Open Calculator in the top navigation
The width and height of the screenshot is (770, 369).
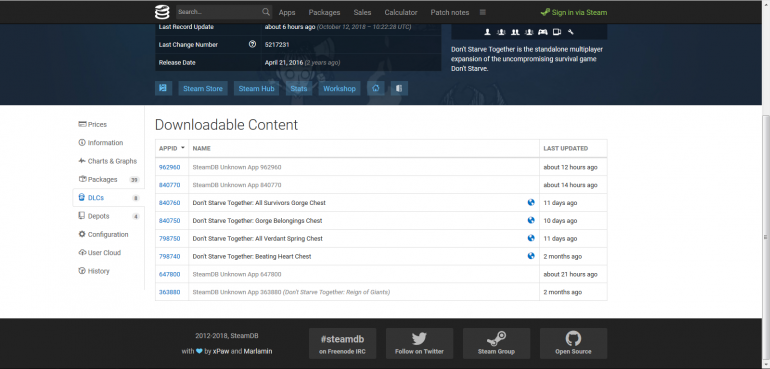tap(401, 12)
